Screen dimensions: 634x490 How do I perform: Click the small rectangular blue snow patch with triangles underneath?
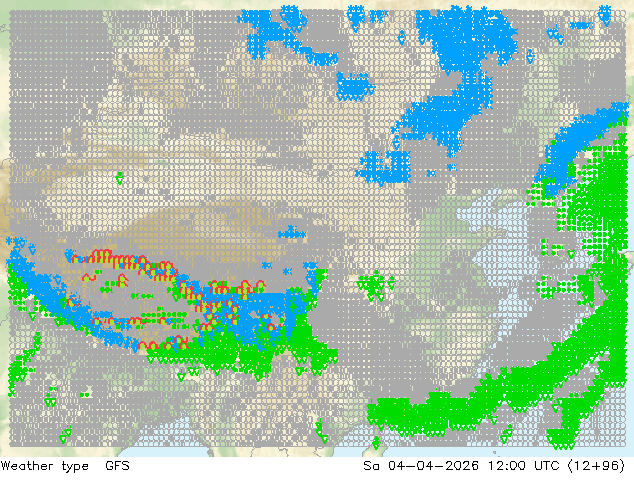coord(355,87)
